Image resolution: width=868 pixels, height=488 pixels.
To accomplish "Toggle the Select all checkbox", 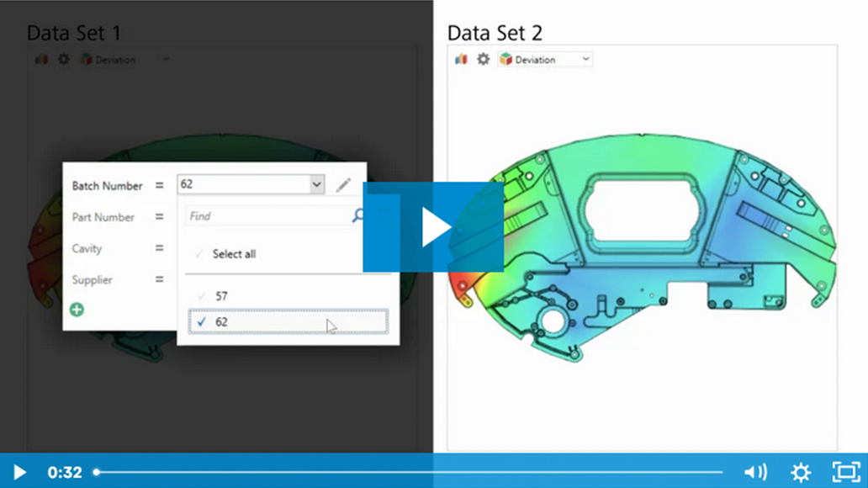I will (x=200, y=254).
